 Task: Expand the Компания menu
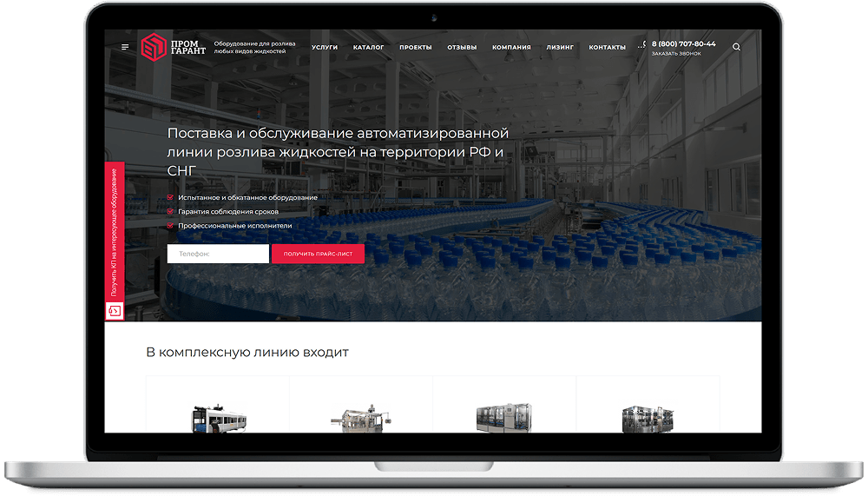pos(511,47)
